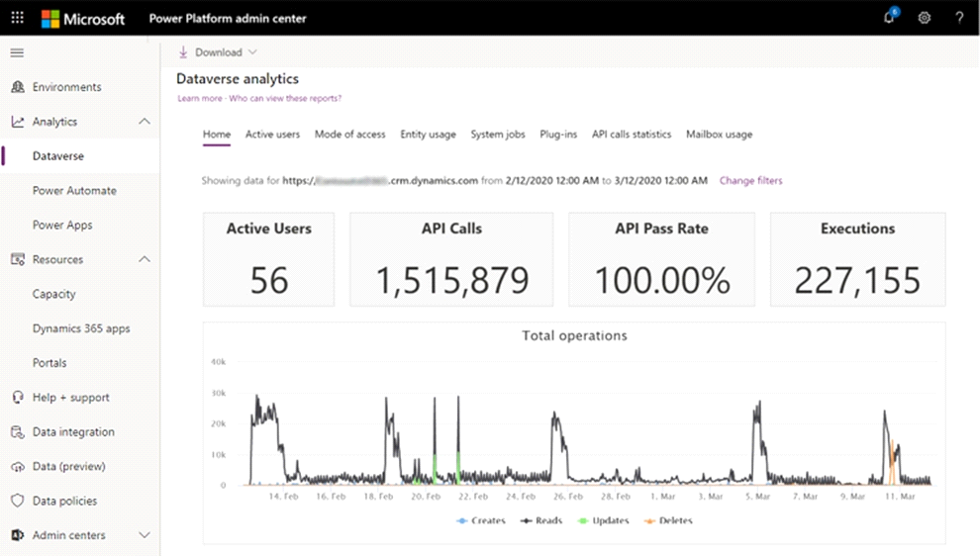Click the Data integration icon

[x=18, y=431]
